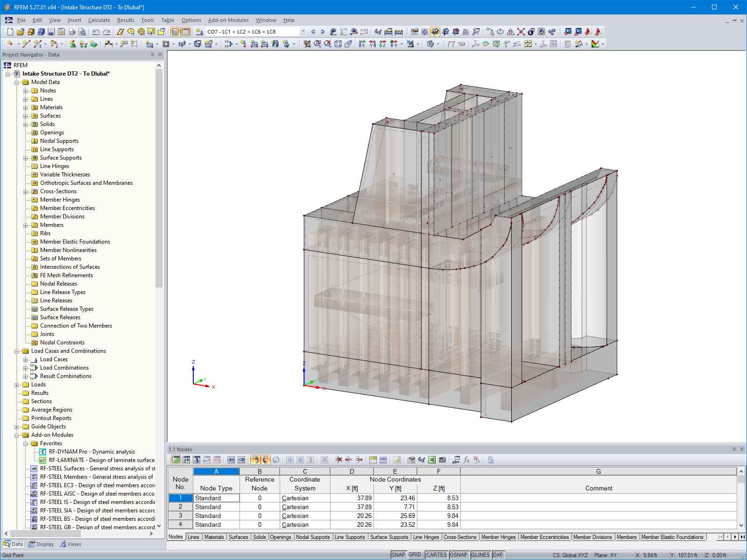Image resolution: width=747 pixels, height=560 pixels.
Task: Select the Export to Excel icon
Action: (431, 460)
